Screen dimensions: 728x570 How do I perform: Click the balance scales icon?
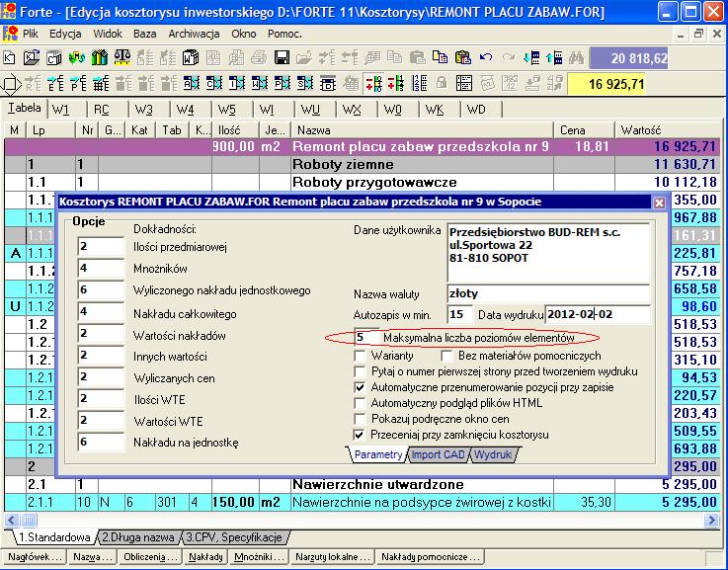[x=122, y=58]
